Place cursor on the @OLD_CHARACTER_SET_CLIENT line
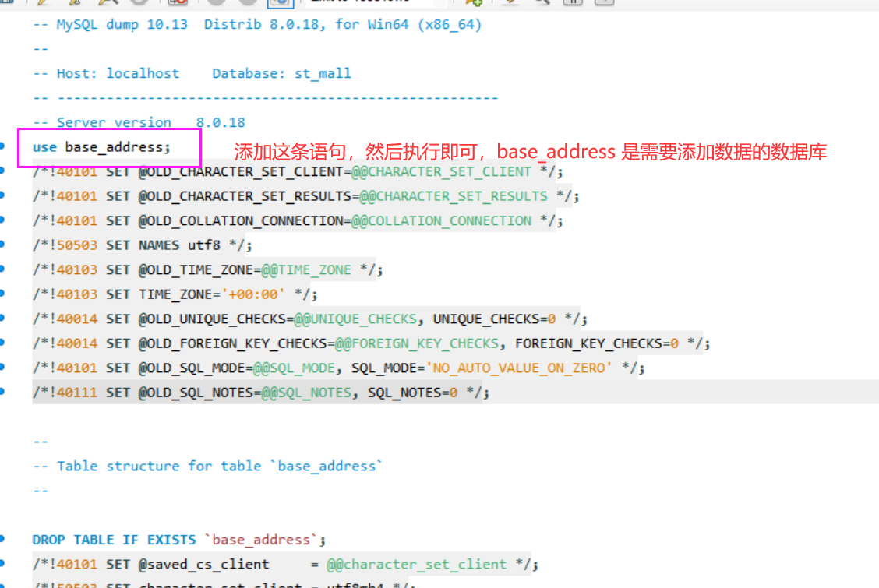 click(297, 172)
